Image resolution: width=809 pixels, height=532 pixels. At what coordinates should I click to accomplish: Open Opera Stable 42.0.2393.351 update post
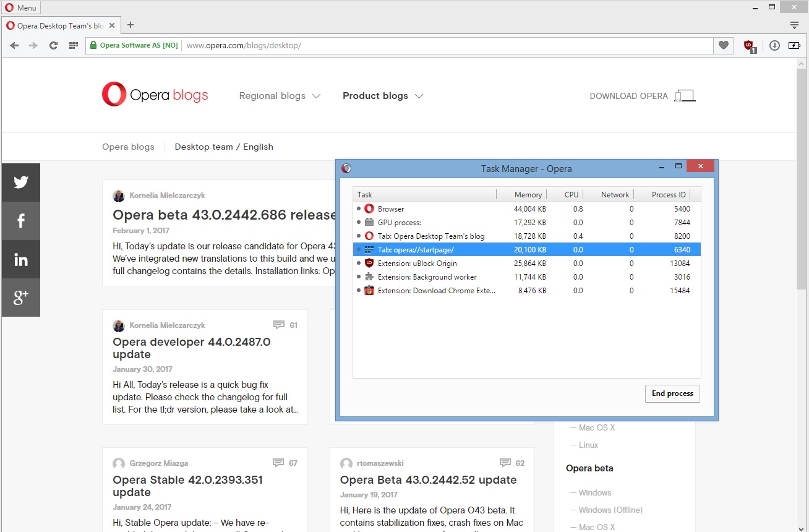click(x=187, y=486)
